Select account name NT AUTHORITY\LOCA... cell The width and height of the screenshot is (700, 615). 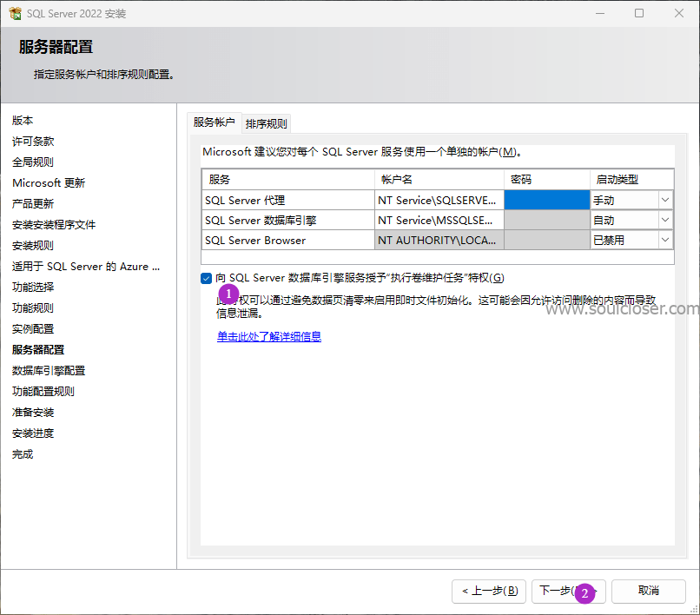click(439, 240)
